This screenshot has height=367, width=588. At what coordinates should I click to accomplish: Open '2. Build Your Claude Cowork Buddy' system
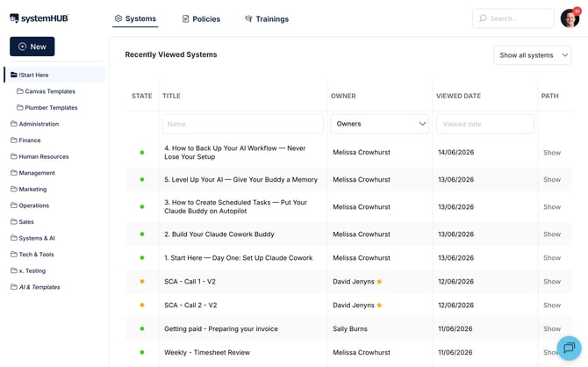219,234
